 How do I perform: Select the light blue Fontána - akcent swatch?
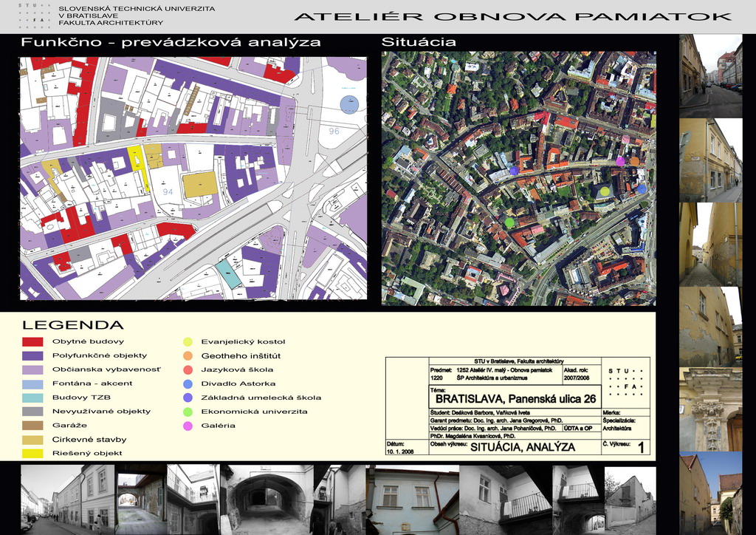point(32,384)
